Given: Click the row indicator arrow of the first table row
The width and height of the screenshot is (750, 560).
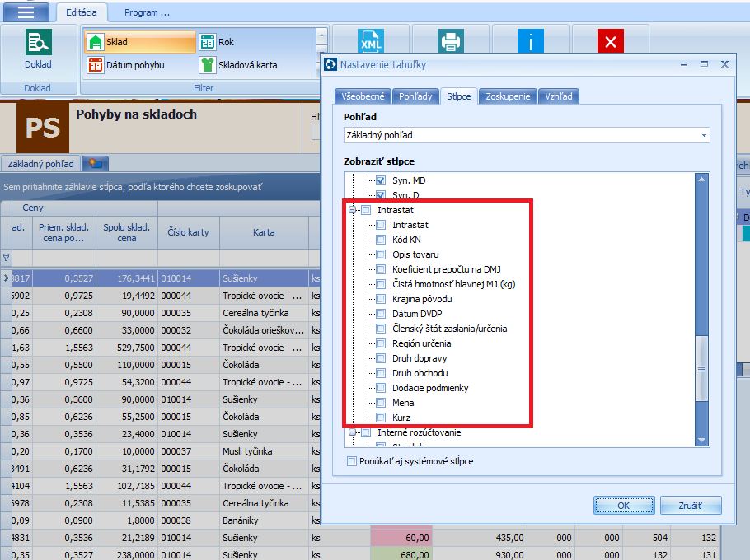Looking at the screenshot, I should click(x=7, y=278).
